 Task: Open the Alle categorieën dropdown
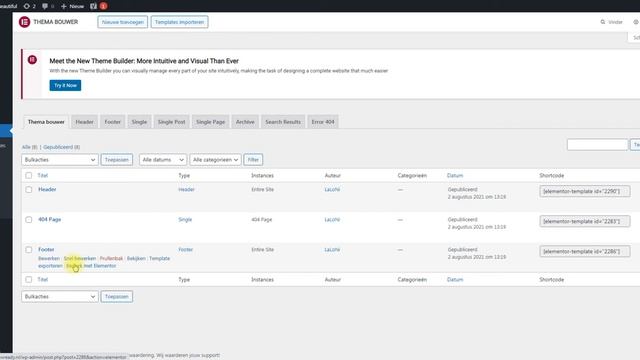click(x=215, y=160)
